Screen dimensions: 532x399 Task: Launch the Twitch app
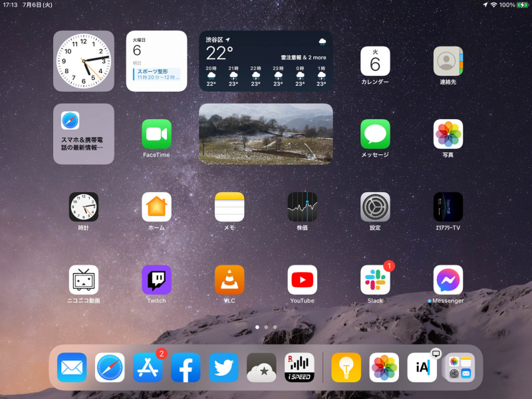click(x=156, y=280)
